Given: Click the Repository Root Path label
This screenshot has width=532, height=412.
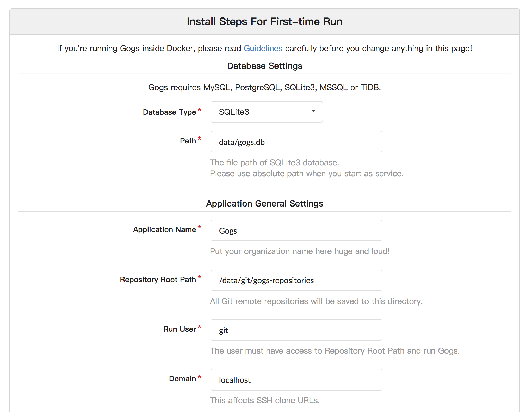Looking at the screenshot, I should (158, 280).
